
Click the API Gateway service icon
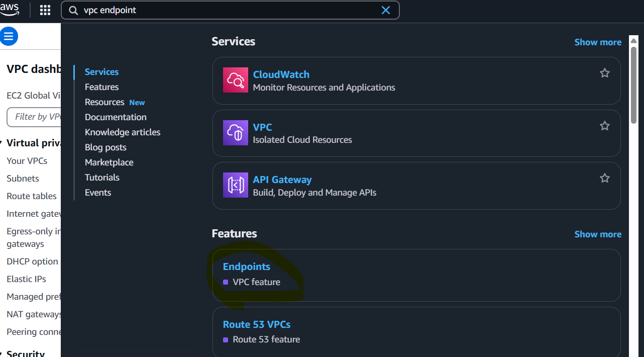236,185
